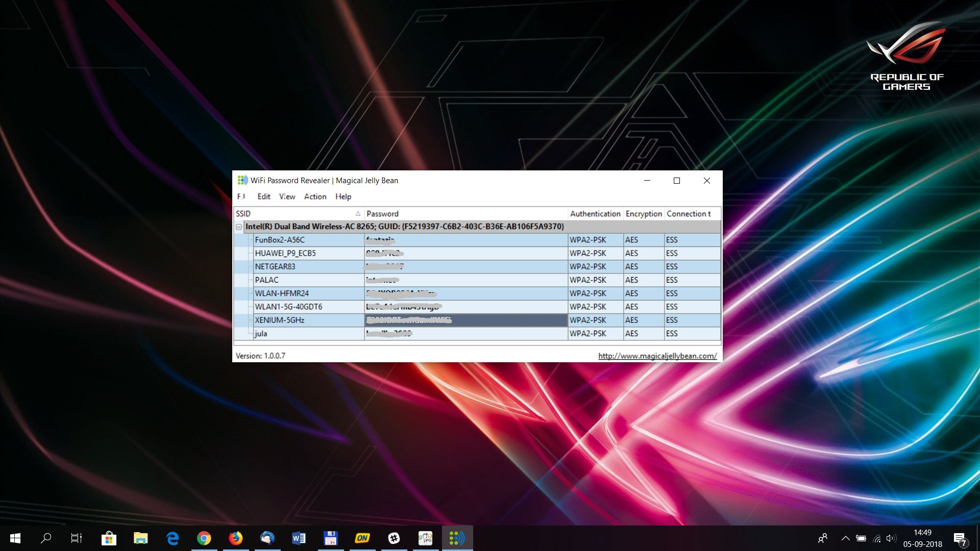Switch to Slack on the taskbar
980x551 pixels.
pyautogui.click(x=394, y=538)
